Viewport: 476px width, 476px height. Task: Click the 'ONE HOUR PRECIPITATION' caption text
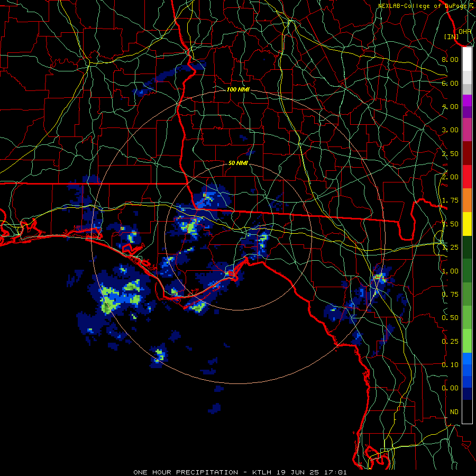click(186, 472)
